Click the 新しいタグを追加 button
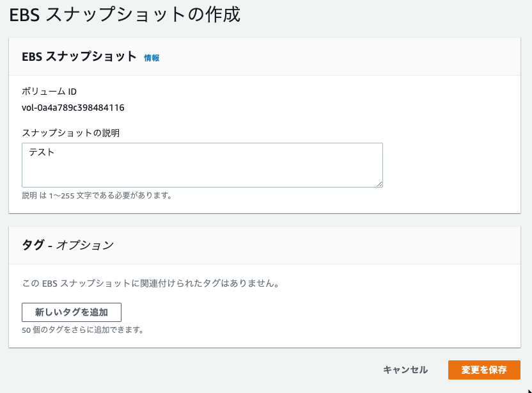 coord(72,312)
